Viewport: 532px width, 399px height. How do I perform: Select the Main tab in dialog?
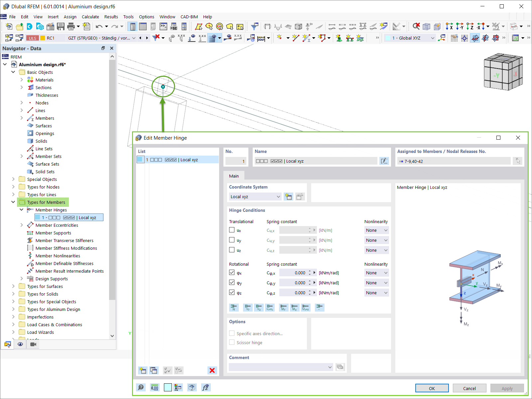click(x=234, y=176)
